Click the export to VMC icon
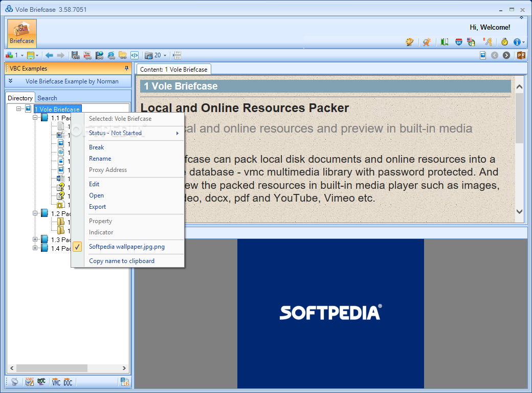Screen dimensions: 532x393 click(56, 382)
